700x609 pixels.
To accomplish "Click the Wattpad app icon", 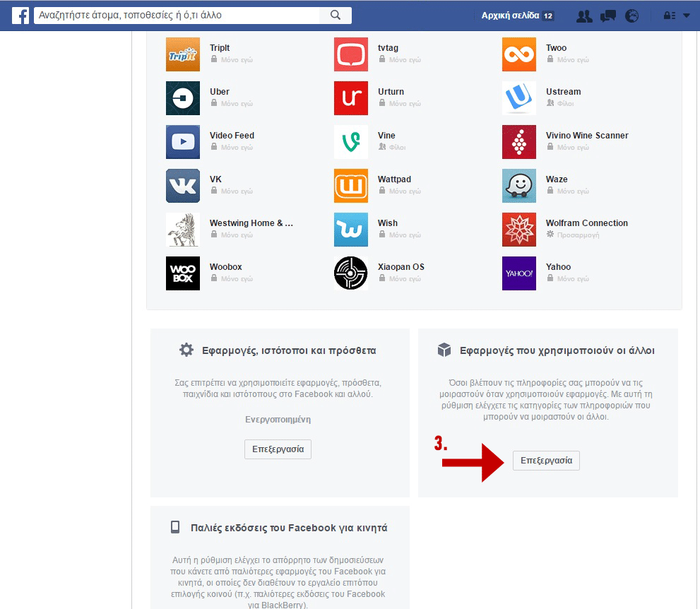I will click(x=351, y=186).
